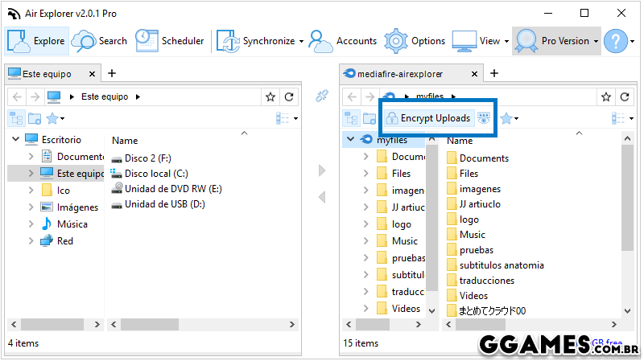
Task: Toggle the view encrypted eye icon
Action: pos(484,118)
